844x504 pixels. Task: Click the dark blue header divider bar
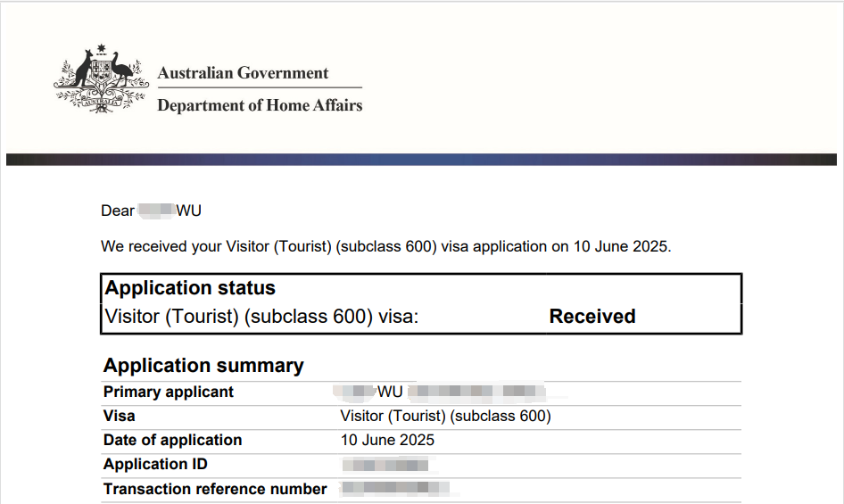coord(421,160)
